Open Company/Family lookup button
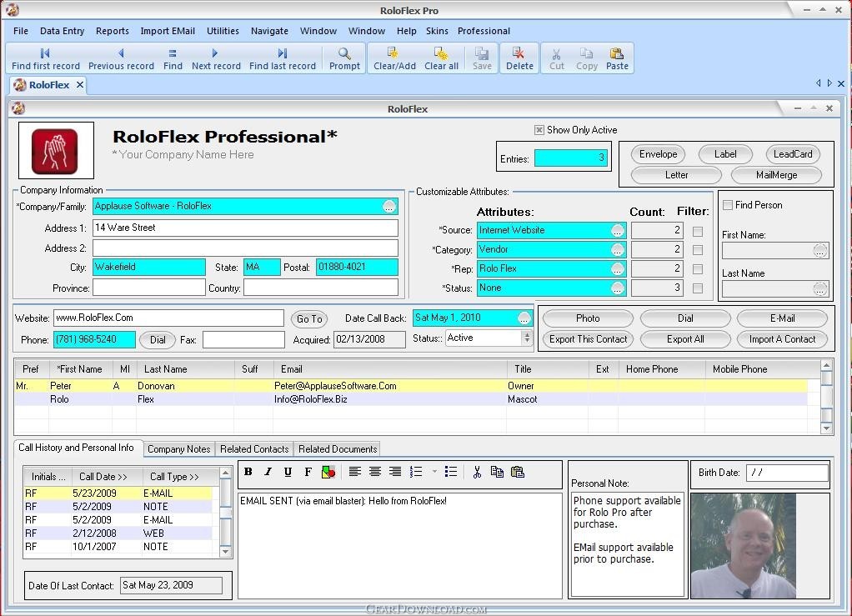 tap(389, 207)
